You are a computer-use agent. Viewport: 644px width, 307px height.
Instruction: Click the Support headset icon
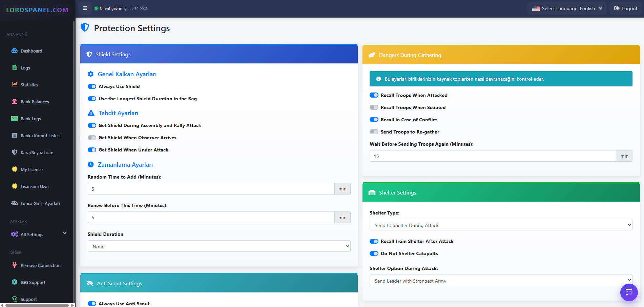click(15, 299)
